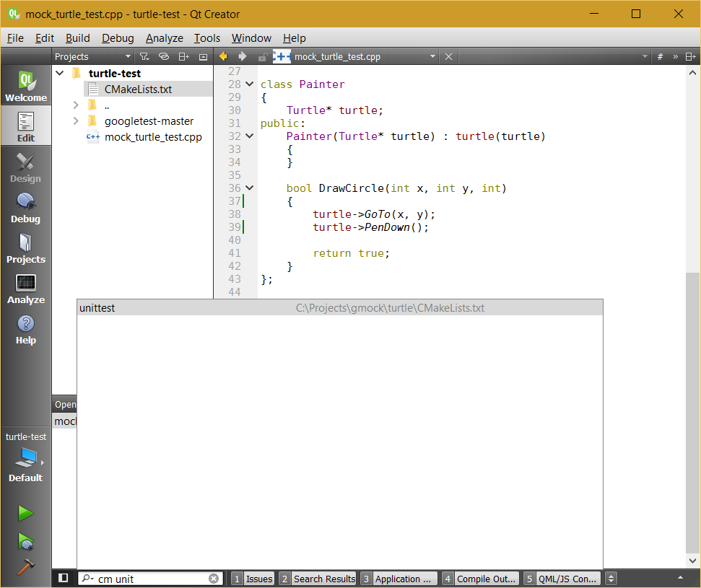Show the Compile Output pane
Image resolution: width=701 pixels, height=588 pixels.
(x=481, y=579)
